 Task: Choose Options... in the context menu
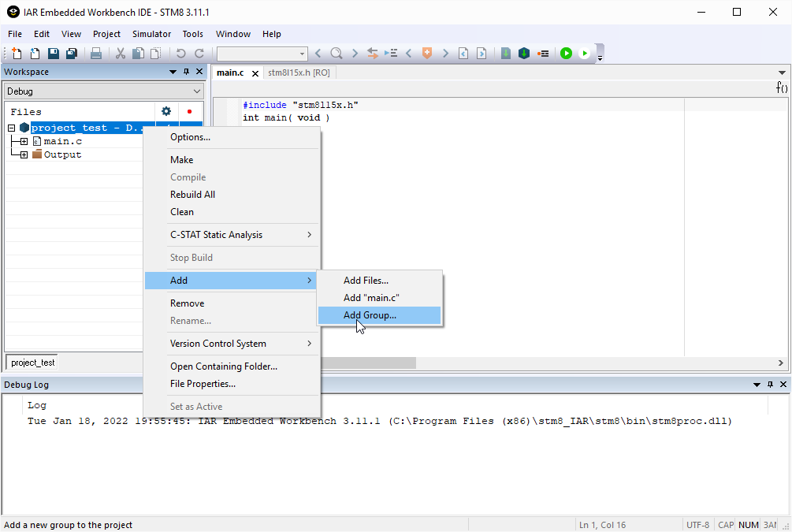pyautogui.click(x=232, y=137)
